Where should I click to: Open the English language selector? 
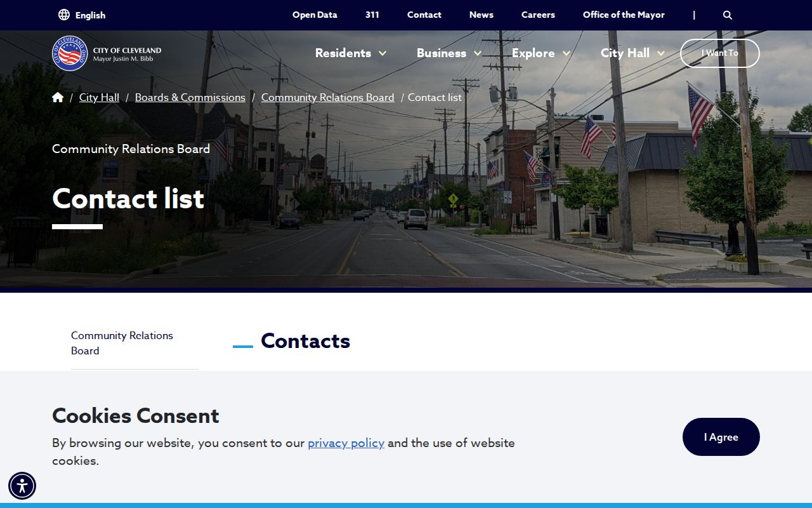click(82, 15)
